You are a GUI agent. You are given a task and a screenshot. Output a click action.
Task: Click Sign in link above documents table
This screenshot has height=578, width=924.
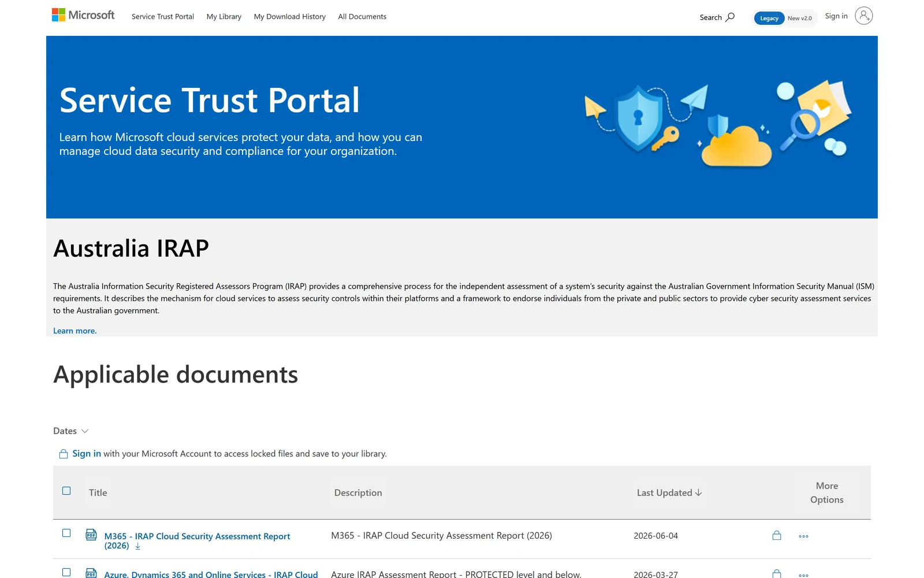[87, 454]
